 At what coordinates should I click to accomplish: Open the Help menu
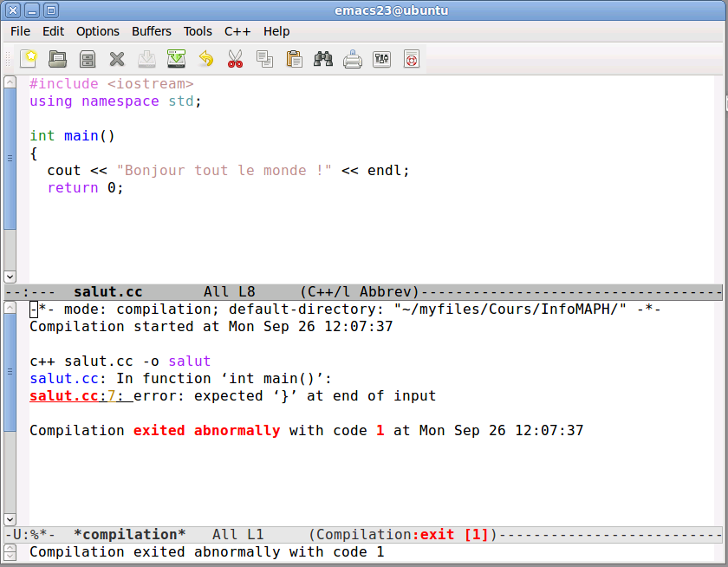point(276,31)
